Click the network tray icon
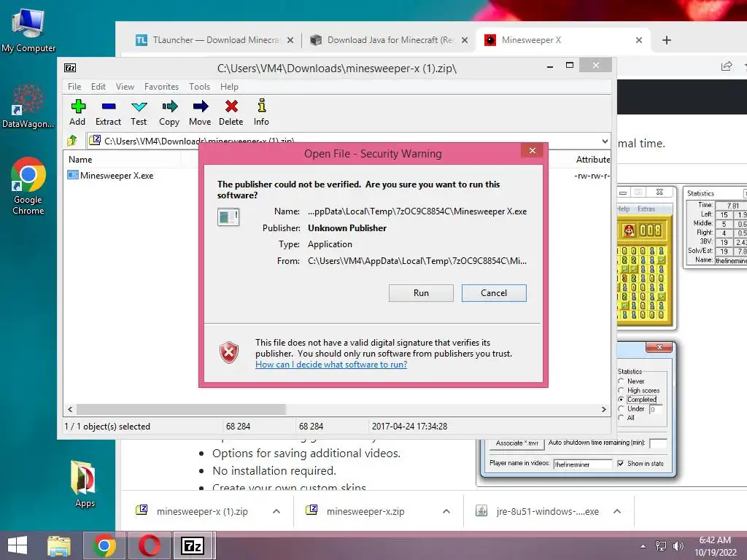 tap(661, 546)
